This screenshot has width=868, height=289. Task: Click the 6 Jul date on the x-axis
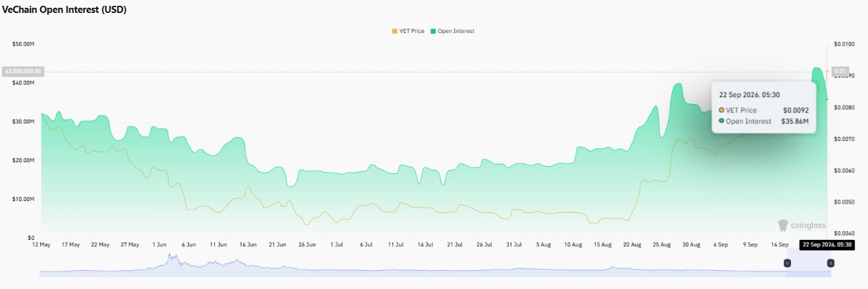tap(366, 245)
